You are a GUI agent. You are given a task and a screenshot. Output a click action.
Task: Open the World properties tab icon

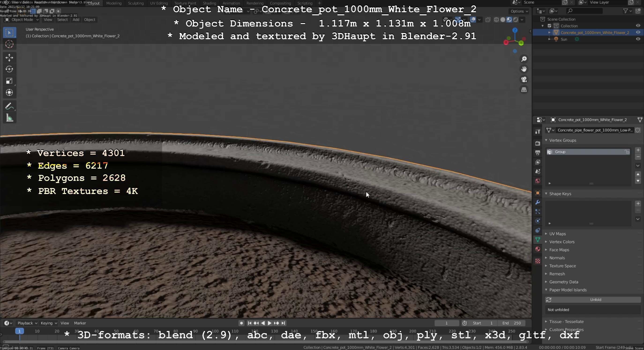point(538,181)
